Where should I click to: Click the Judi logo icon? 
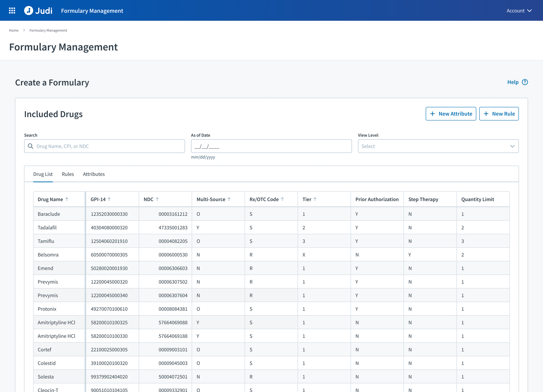tap(28, 11)
